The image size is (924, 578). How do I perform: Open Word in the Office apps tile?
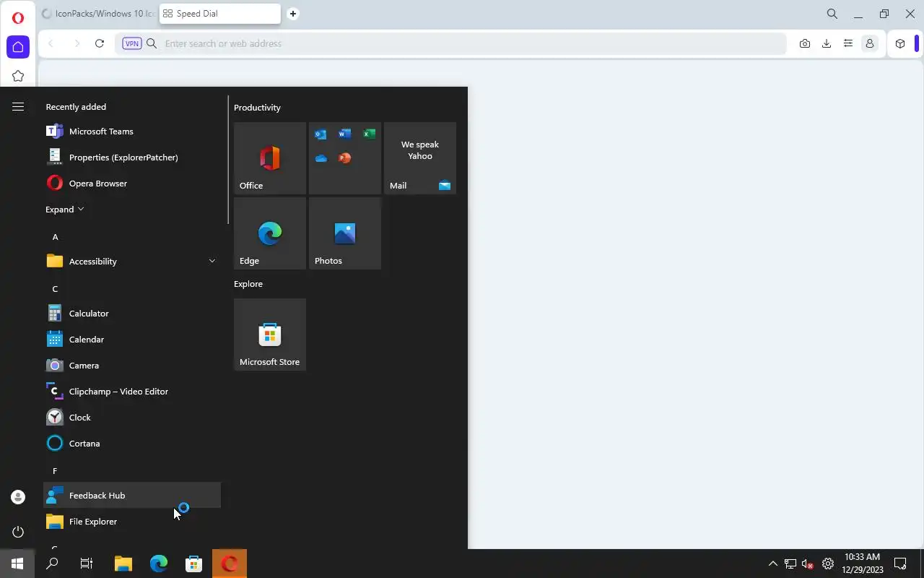pos(344,134)
